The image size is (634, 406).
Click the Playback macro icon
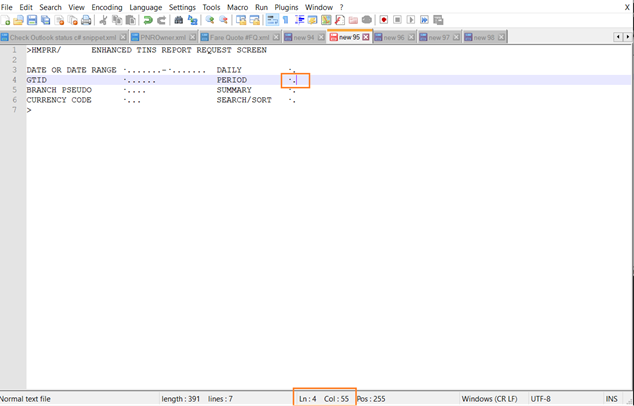pyautogui.click(x=411, y=20)
